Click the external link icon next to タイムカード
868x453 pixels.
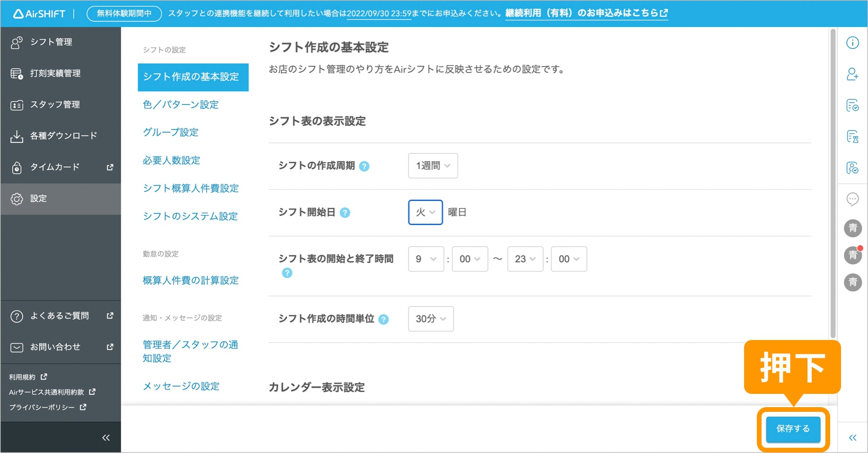point(109,167)
